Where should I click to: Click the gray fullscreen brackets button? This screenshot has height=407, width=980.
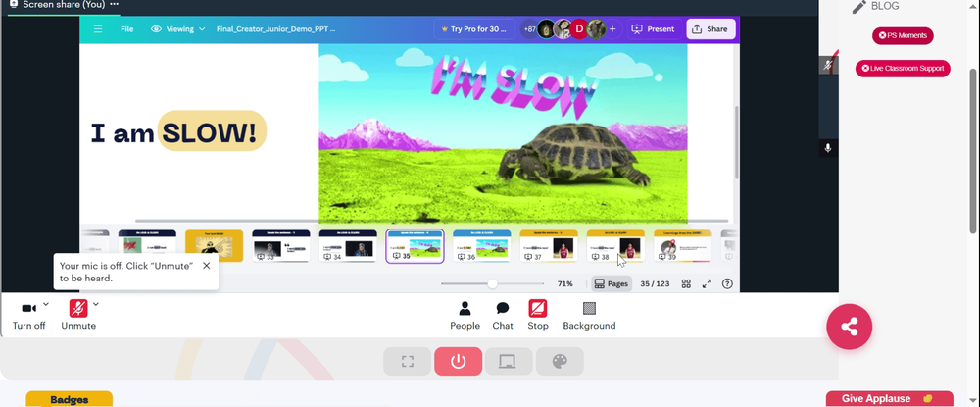click(408, 361)
